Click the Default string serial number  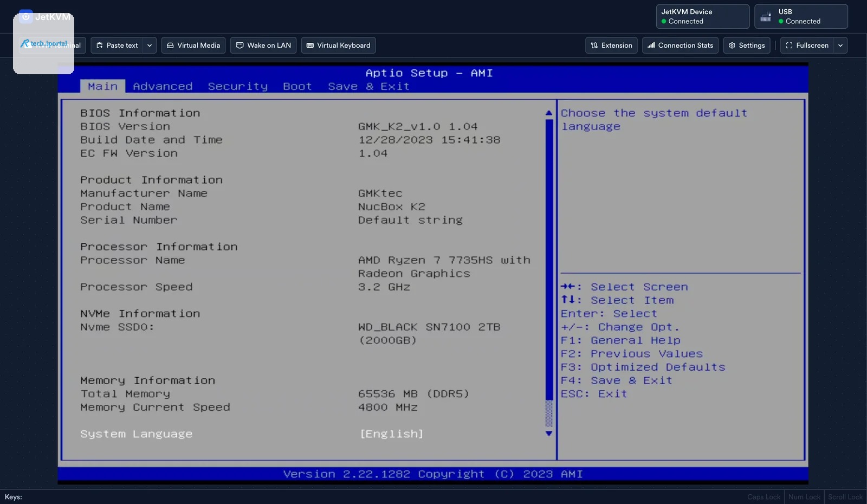410,220
